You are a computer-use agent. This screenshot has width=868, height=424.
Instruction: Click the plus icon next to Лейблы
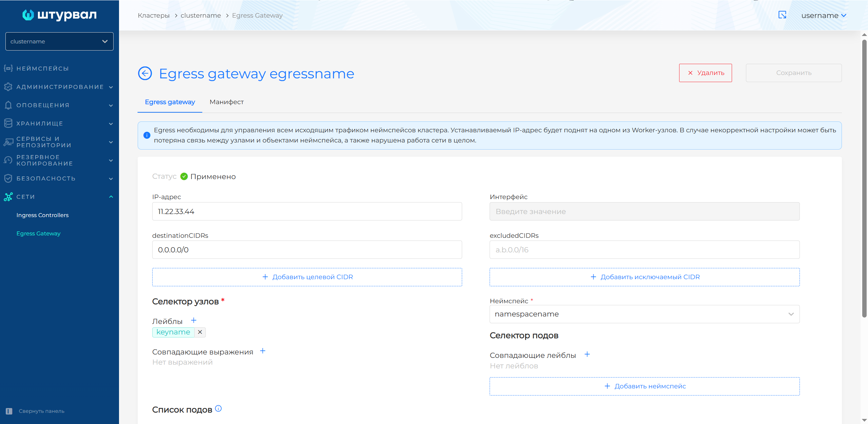(194, 321)
